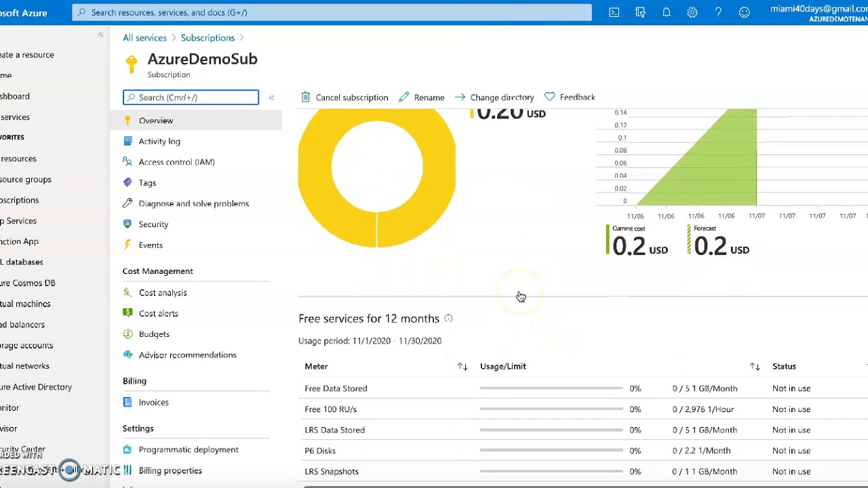Image resolution: width=868 pixels, height=488 pixels.
Task: Click the Access control (IAM) icon
Action: (x=127, y=162)
